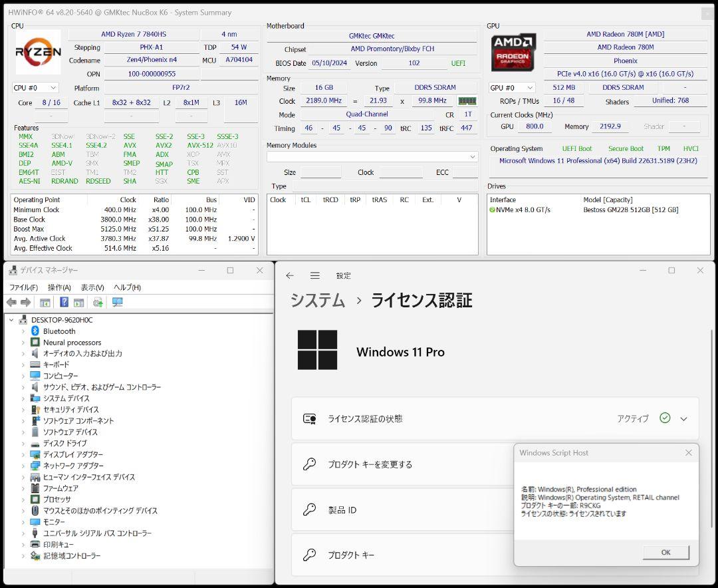Click the システム breadcrumb link
This screenshot has width=718, height=588.
click(x=317, y=300)
